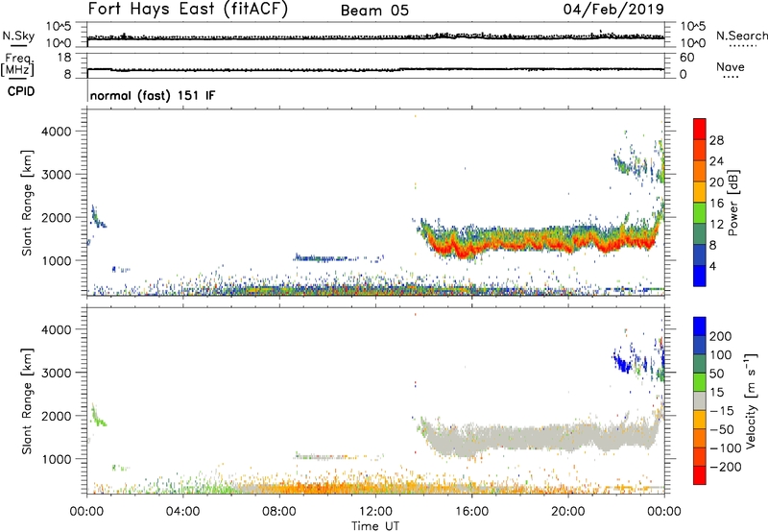Viewport: 768px width, 532px height.
Task: Pick the gray segment of the velocity colorbar
Action: point(700,400)
